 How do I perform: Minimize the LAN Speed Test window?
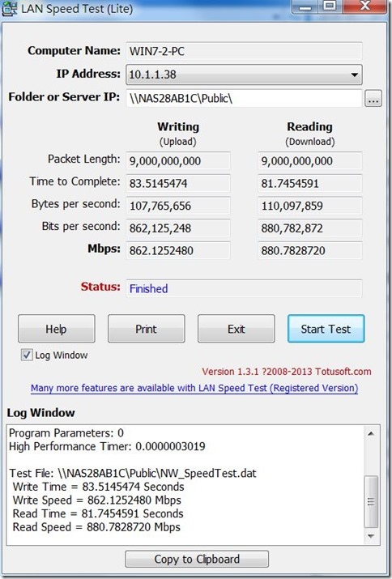point(305,6)
